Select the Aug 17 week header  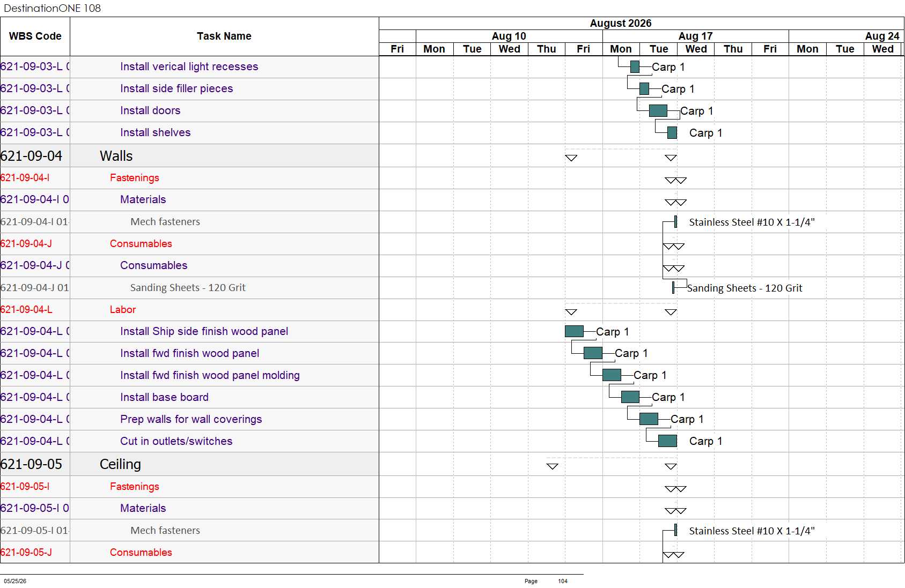pos(696,36)
